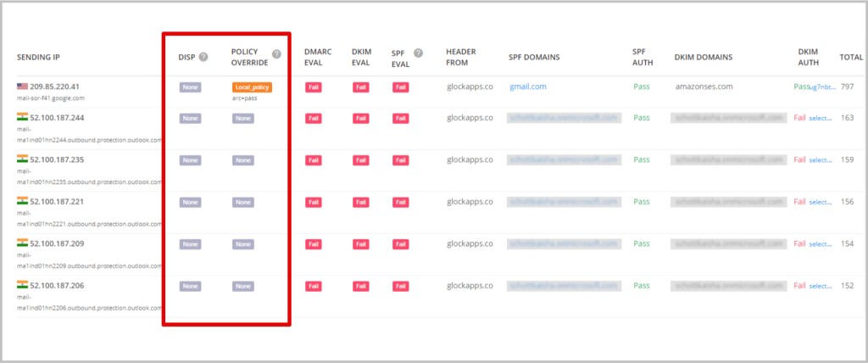Click the US flag icon for 209.85.220.41
Image resolution: width=868 pixels, height=363 pixels.
point(22,87)
